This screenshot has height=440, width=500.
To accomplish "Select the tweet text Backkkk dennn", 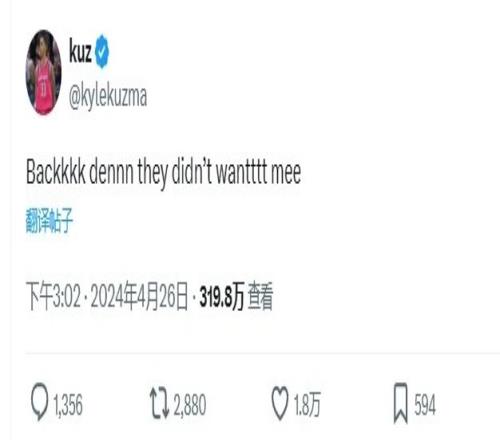I will (79, 172).
